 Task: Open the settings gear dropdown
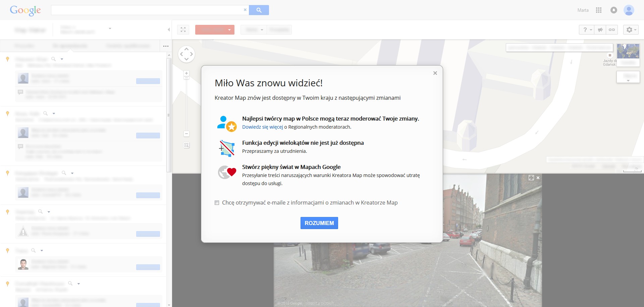click(631, 30)
